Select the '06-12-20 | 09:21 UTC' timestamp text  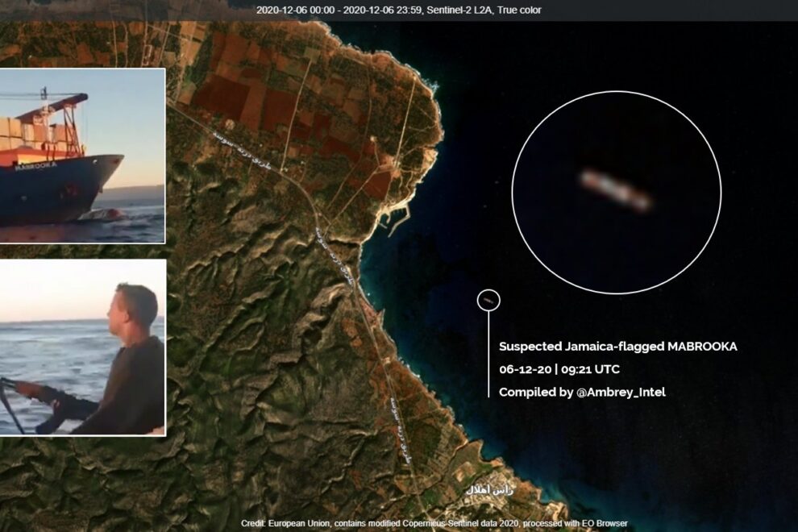tap(559, 369)
